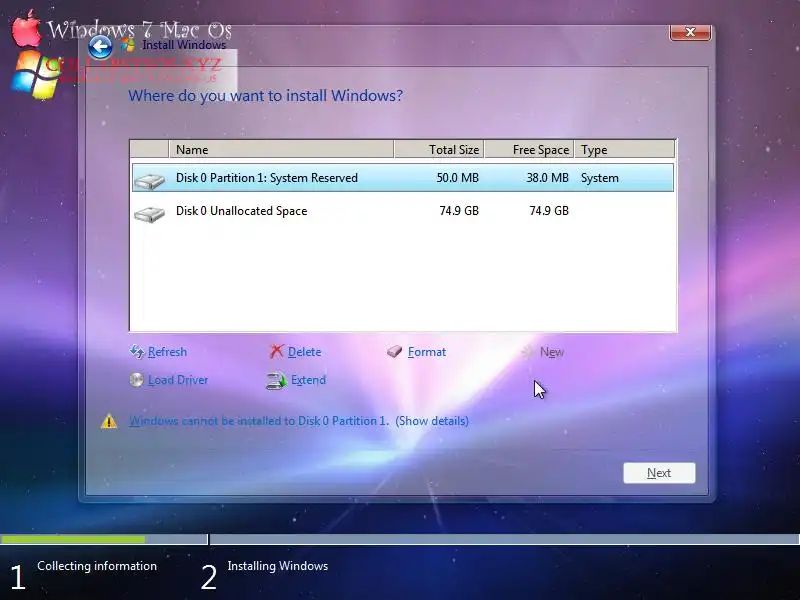
Task: Open Load Driver
Action: (x=178, y=380)
